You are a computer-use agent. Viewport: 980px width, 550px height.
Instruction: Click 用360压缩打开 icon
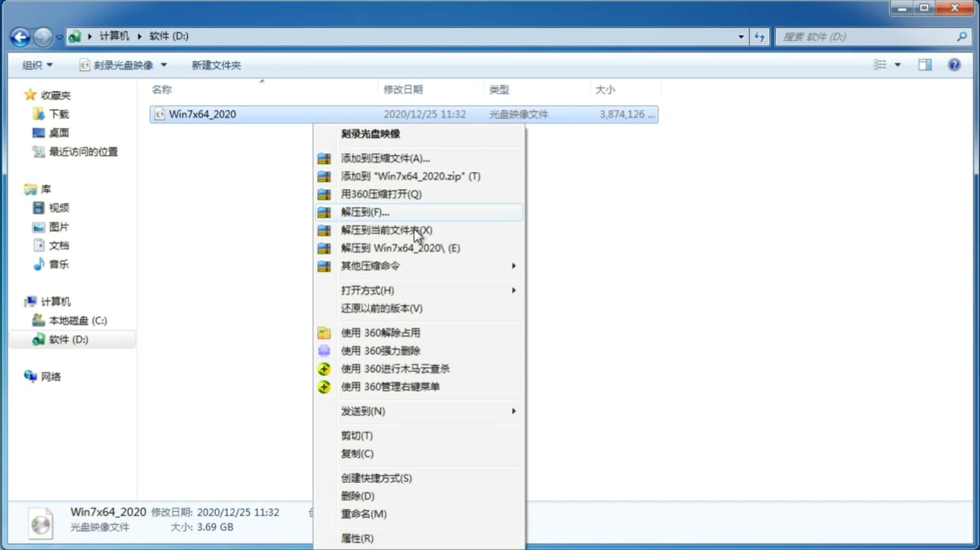point(325,194)
